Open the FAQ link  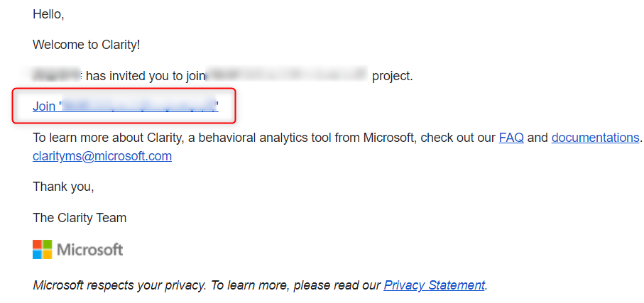click(511, 138)
